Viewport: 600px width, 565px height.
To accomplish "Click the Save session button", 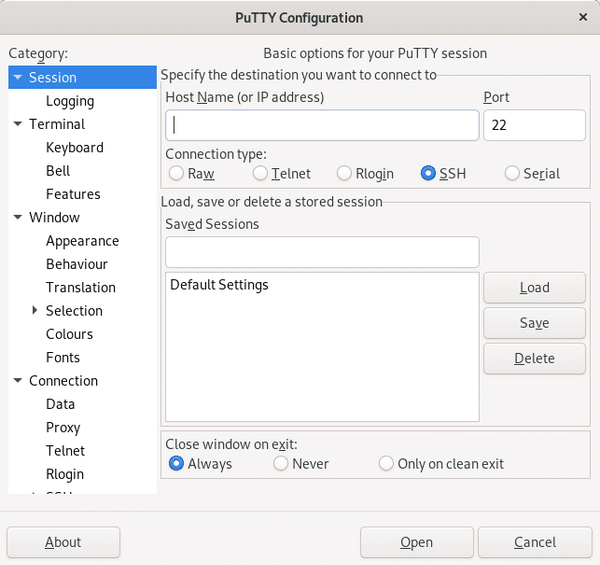I will [534, 323].
